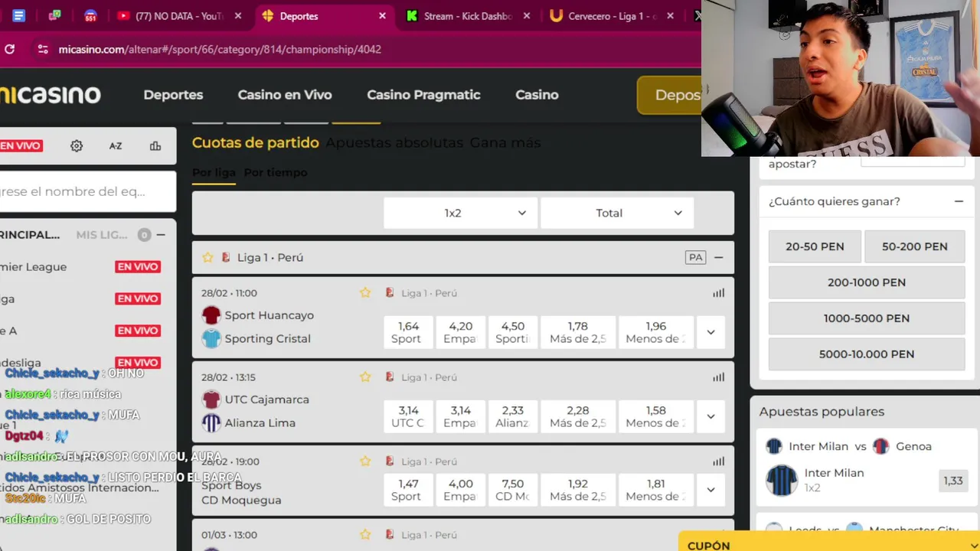Choose the 200-1000 PEN range
This screenshot has height=551, width=980.
point(867,282)
